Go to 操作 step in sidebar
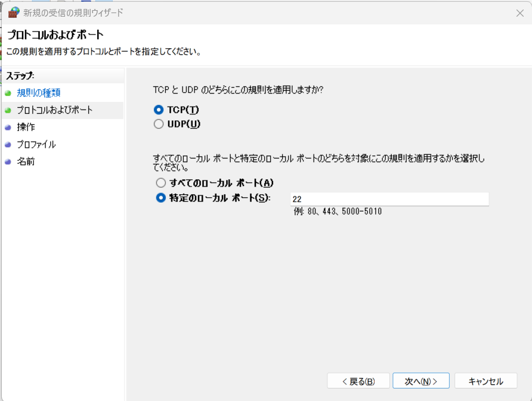 coord(26,128)
